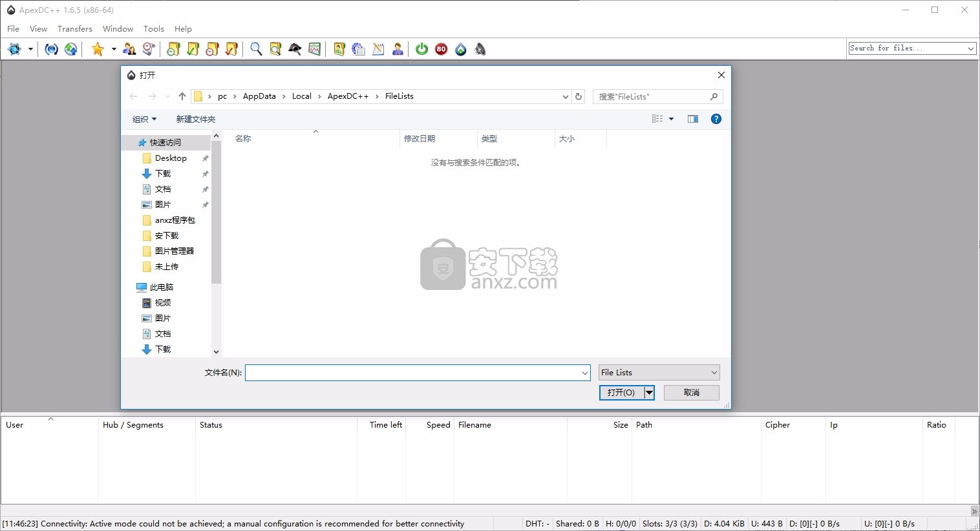Open Notepad toolbar icon
The image size is (980, 531).
[378, 49]
